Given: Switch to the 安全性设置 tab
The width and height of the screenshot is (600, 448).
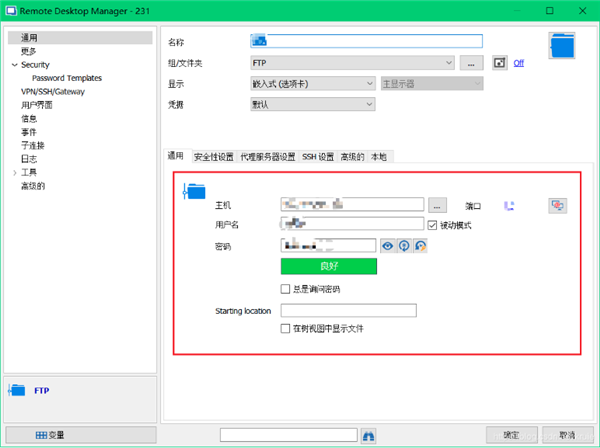Looking at the screenshot, I should coord(214,157).
